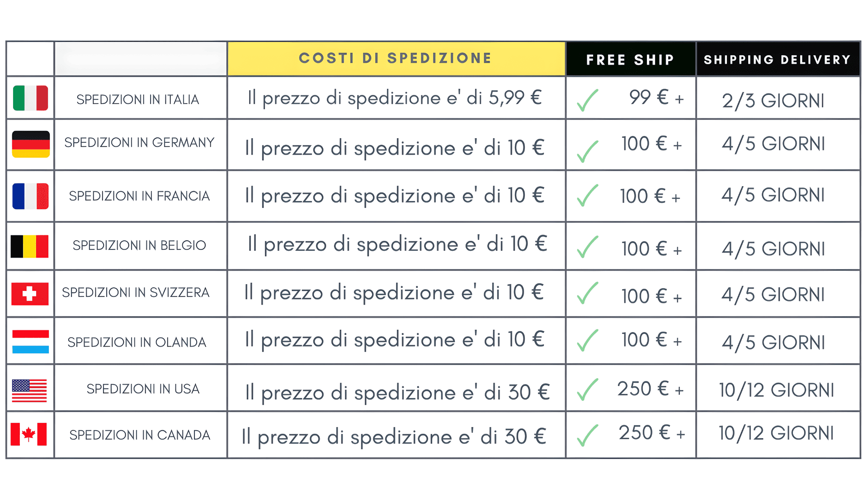Click the Netherlands flag icon

click(x=30, y=342)
